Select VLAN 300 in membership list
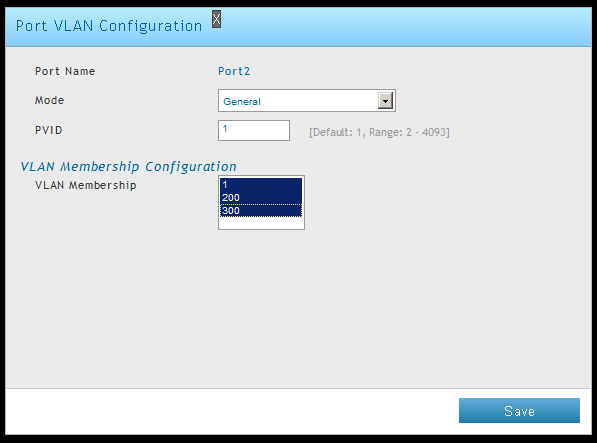The width and height of the screenshot is (597, 443). pyautogui.click(x=261, y=210)
